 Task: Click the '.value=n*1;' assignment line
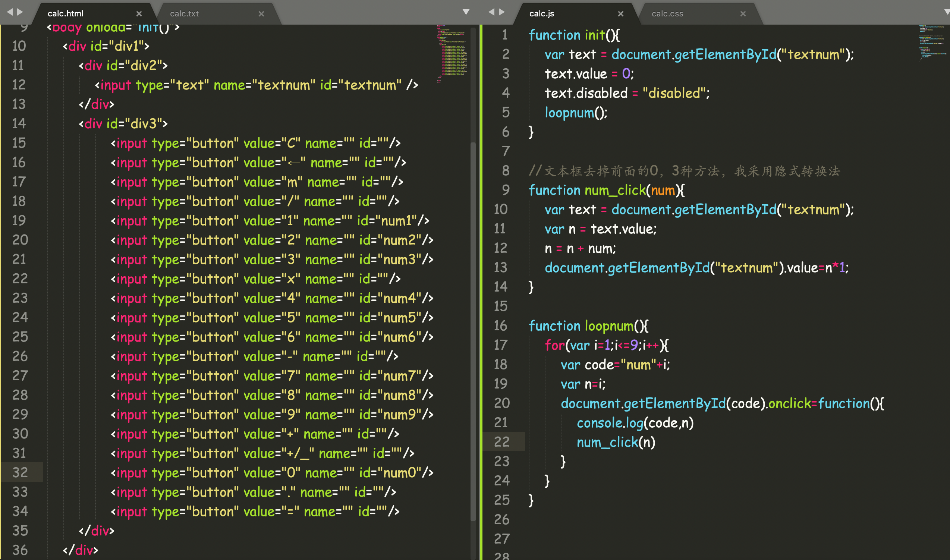point(696,268)
